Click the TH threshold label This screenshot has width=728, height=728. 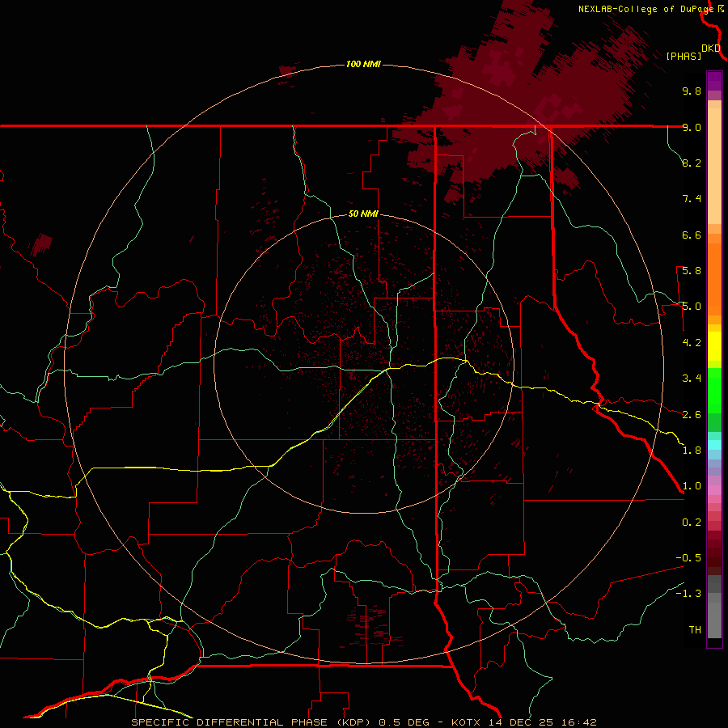click(x=695, y=630)
